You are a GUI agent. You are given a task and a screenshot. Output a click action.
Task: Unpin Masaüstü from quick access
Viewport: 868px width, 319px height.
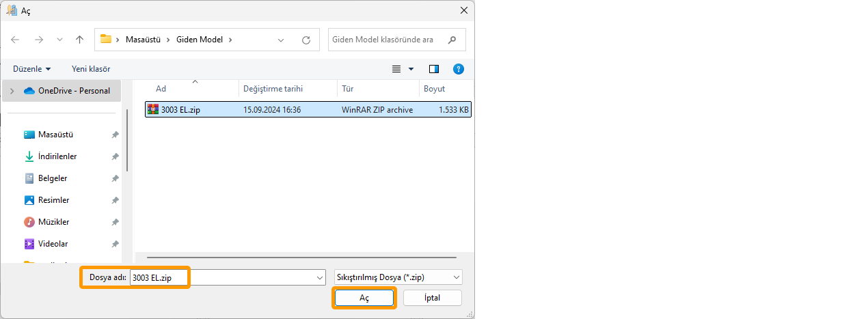115,135
